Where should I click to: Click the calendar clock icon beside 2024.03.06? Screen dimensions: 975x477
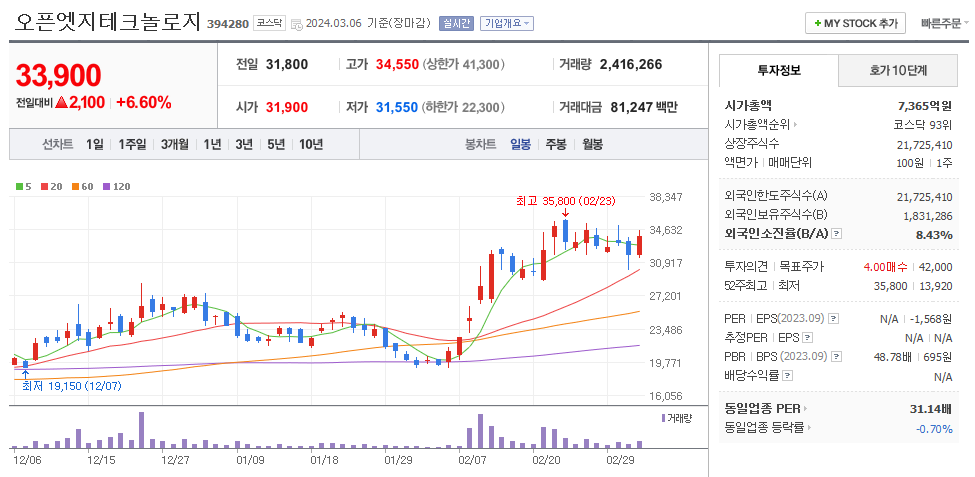tap(297, 24)
